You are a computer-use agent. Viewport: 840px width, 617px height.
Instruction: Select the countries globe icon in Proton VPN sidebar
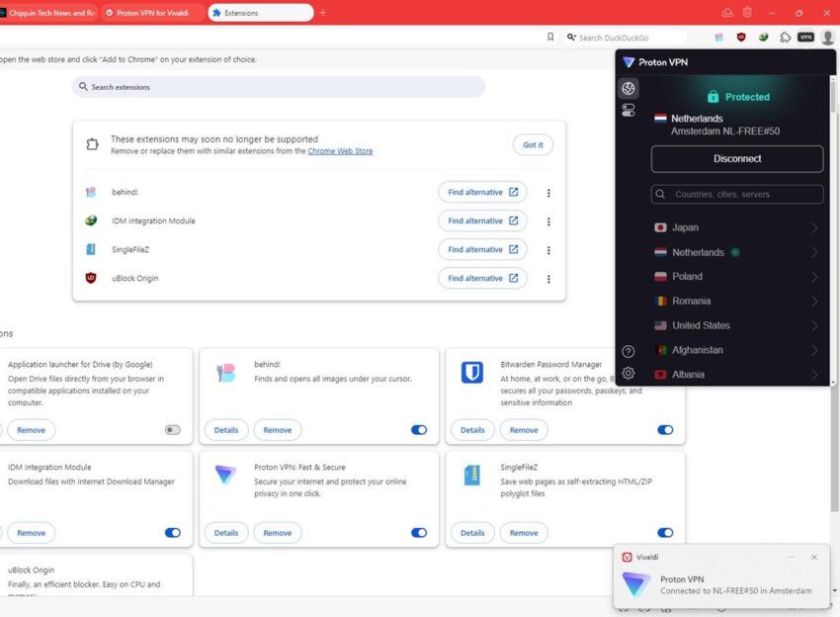point(629,88)
